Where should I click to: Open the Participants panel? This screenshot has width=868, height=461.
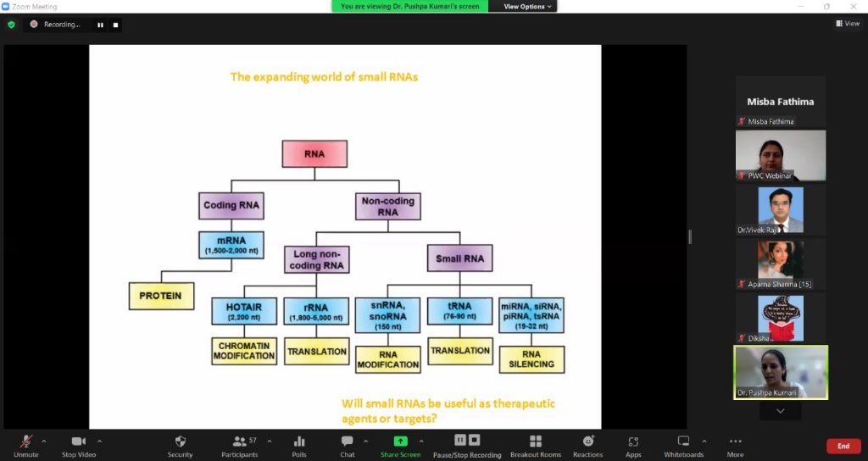pos(240,442)
